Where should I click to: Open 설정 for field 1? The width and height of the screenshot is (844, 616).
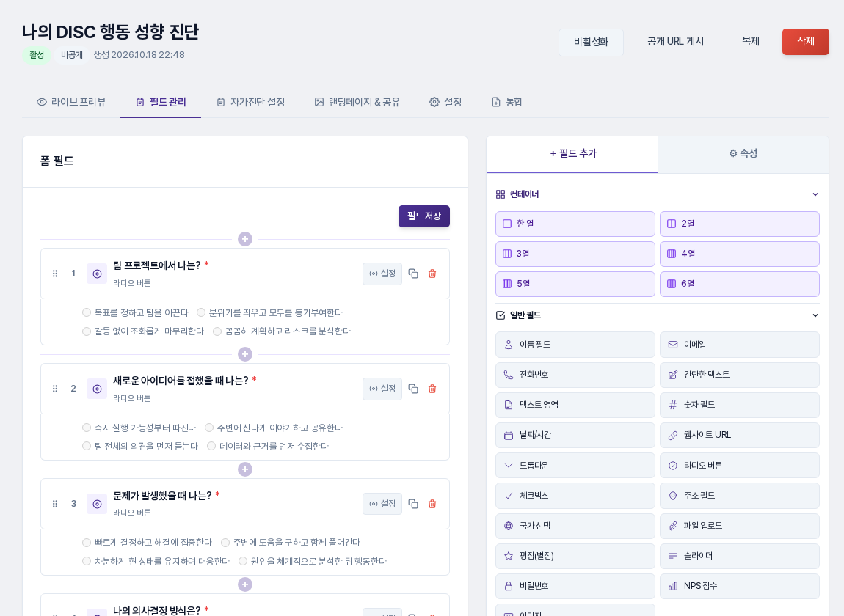click(382, 274)
